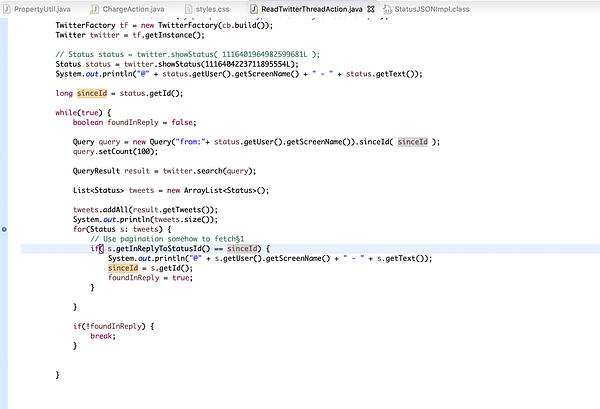This screenshot has width=600, height=409.
Task: Click the class file icon on StatusJSONImpl.class tab
Action: point(387,9)
